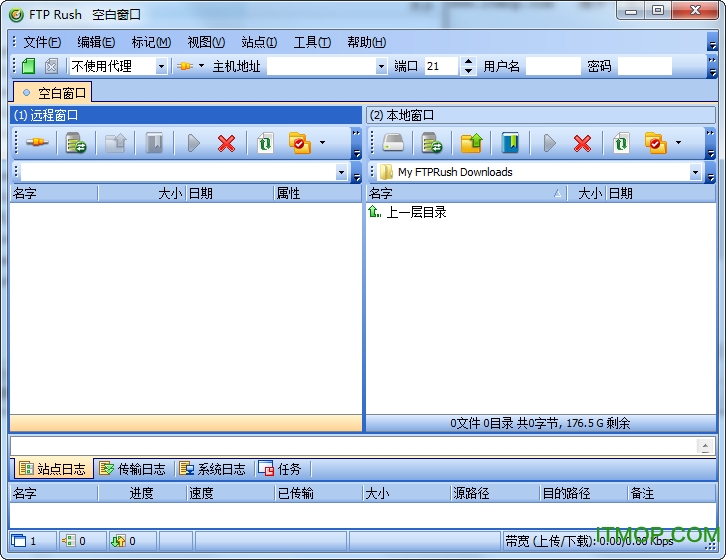Click the 密码 password input field
726x560 pixels.
point(645,66)
